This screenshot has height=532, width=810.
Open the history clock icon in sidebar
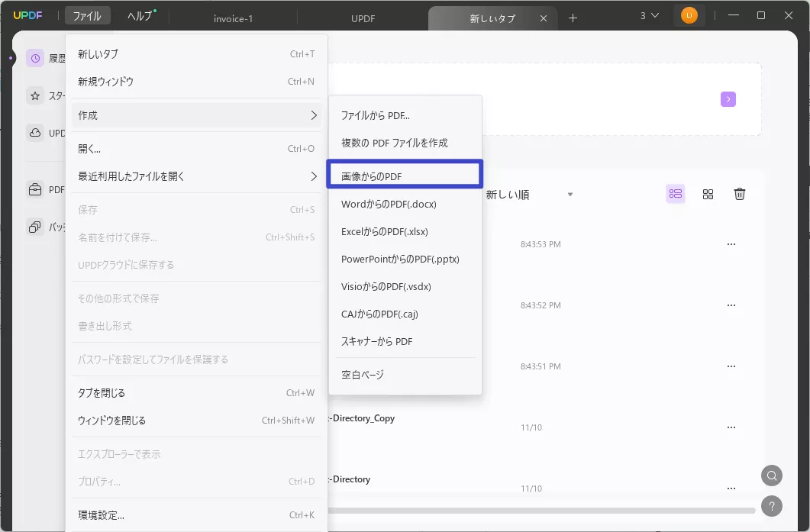tap(35, 58)
